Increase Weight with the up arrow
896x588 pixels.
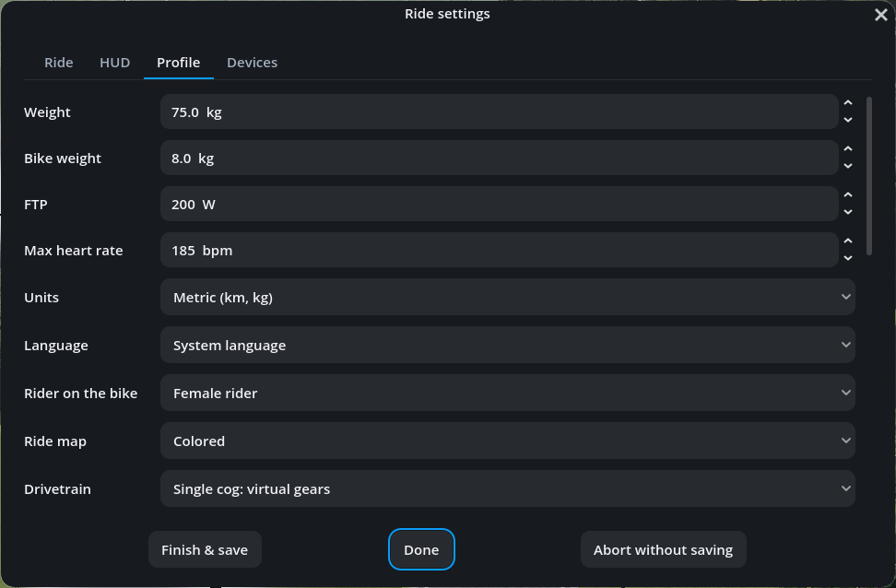pyautogui.click(x=848, y=103)
